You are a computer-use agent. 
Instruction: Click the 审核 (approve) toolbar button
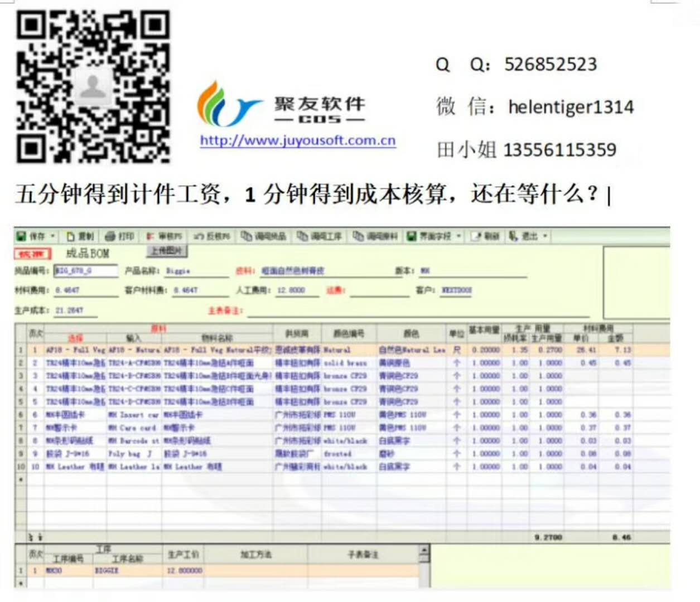pyautogui.click(x=165, y=236)
